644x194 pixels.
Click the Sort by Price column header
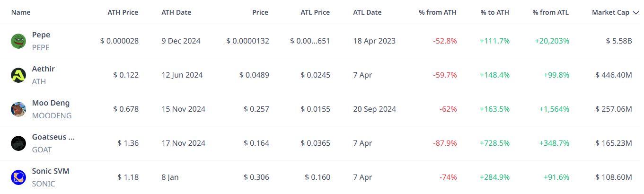pyautogui.click(x=260, y=12)
